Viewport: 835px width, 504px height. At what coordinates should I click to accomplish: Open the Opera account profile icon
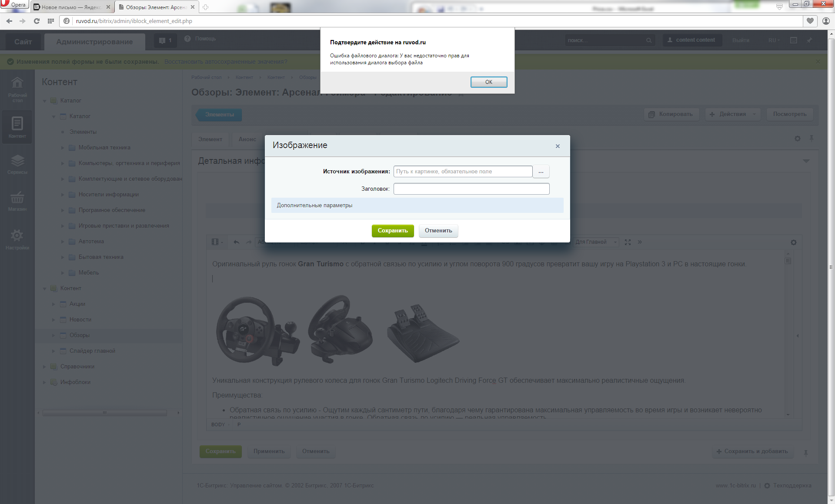click(x=825, y=21)
